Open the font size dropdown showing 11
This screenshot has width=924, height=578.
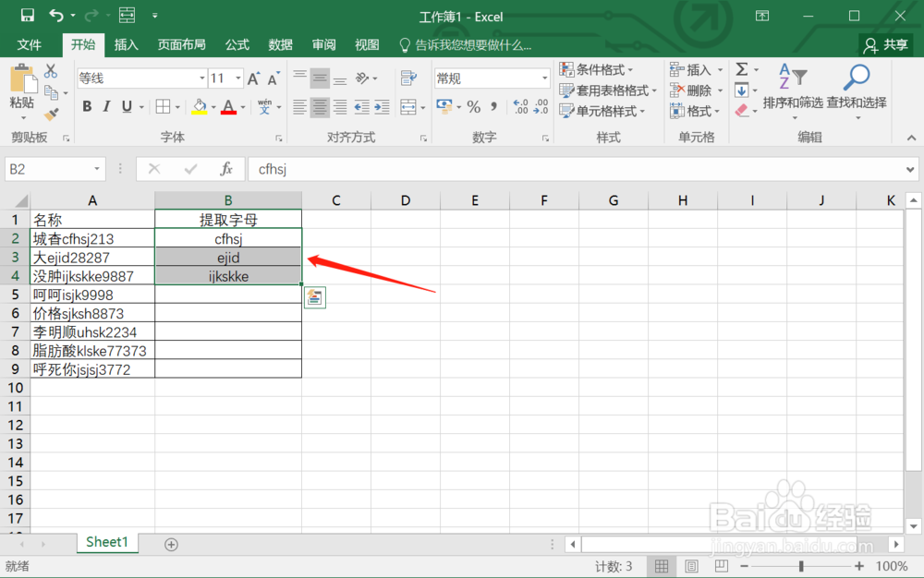click(238, 78)
